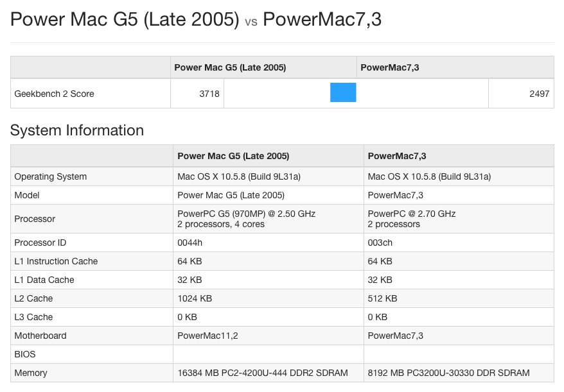Viewport: 564px width, 392px height.
Task: Click the 'L3 Cache' row label
Action: click(33, 318)
